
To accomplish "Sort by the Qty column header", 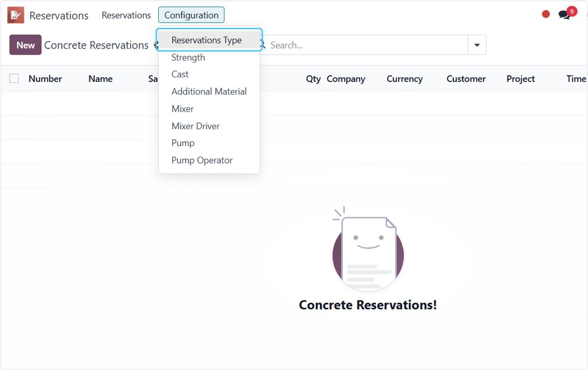I will [313, 79].
